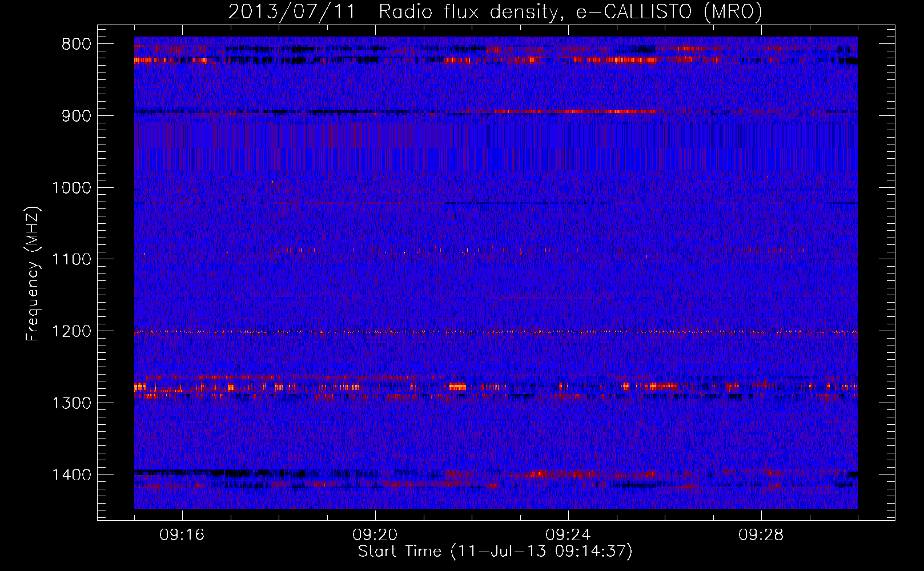Click the 1100 frequency tick label
This screenshot has width=924, height=571.
[71, 260]
